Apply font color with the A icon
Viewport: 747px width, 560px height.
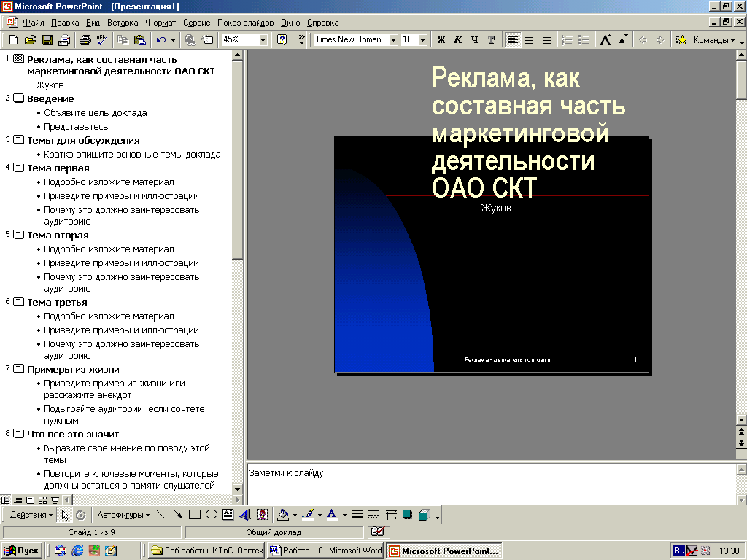332,515
